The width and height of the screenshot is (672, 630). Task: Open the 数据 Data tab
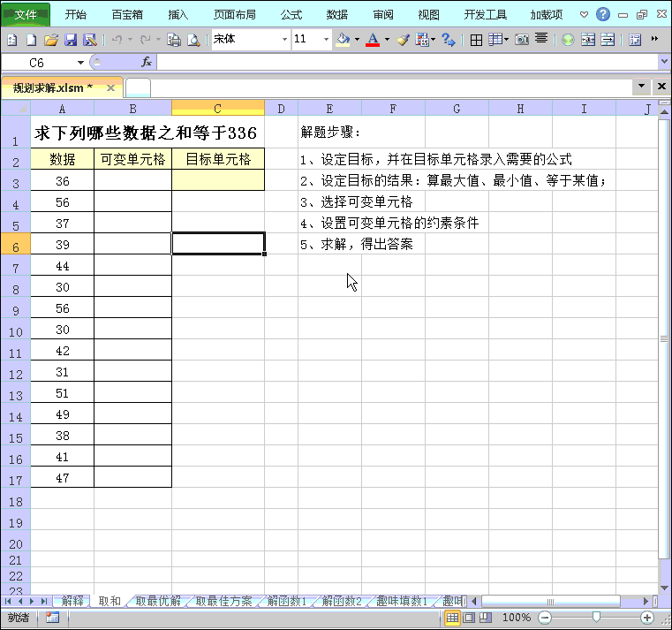336,15
